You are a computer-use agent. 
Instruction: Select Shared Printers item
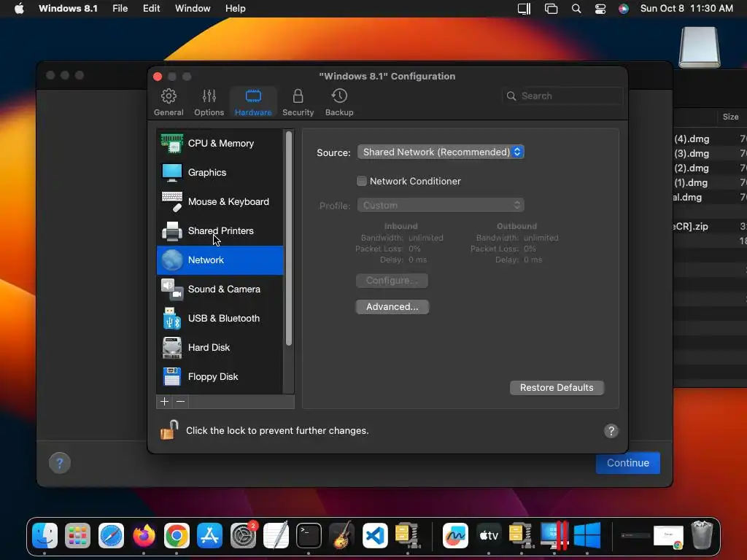coord(220,230)
